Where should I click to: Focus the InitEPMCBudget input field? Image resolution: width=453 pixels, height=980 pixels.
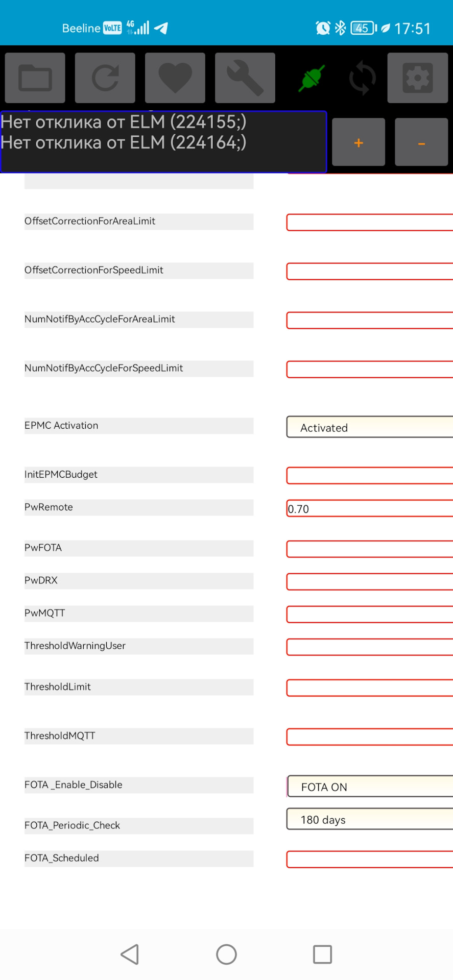(x=370, y=476)
